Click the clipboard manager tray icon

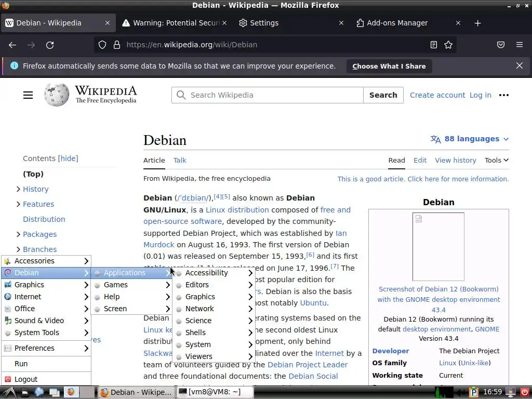[473, 393]
